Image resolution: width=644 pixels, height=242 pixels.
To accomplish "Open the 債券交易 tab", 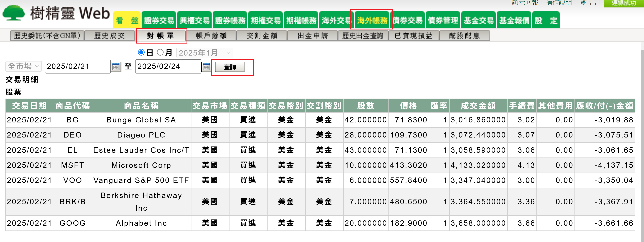I will coord(408,20).
